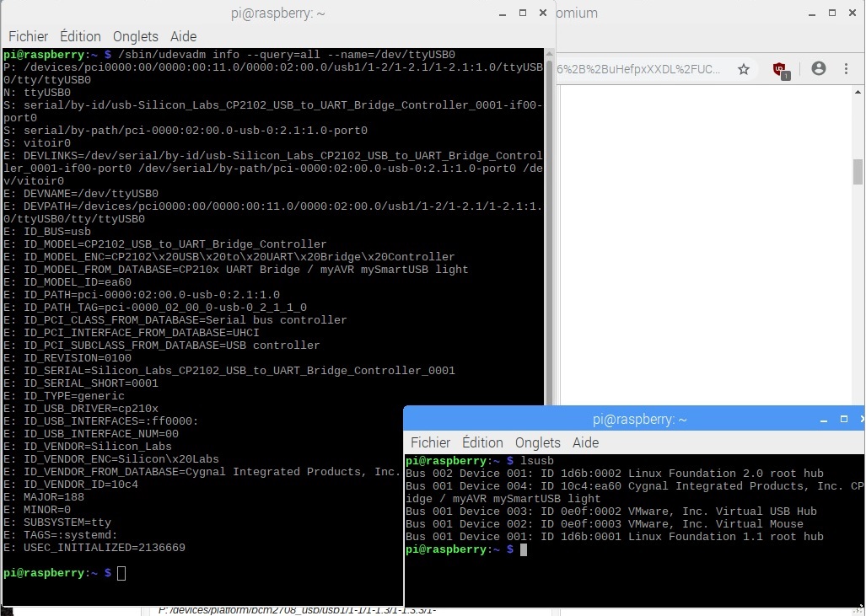Open Chromium three-dot menu
This screenshot has width=866, height=616.
846,68
